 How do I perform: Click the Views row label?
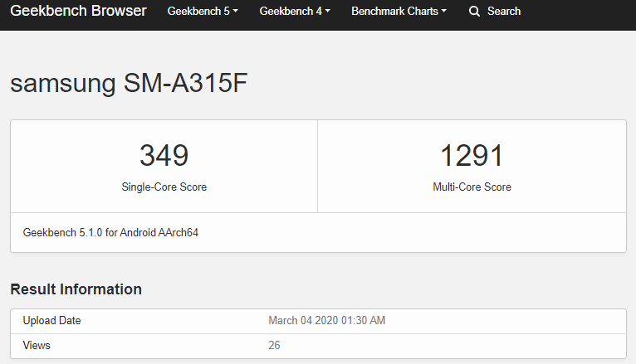(37, 346)
